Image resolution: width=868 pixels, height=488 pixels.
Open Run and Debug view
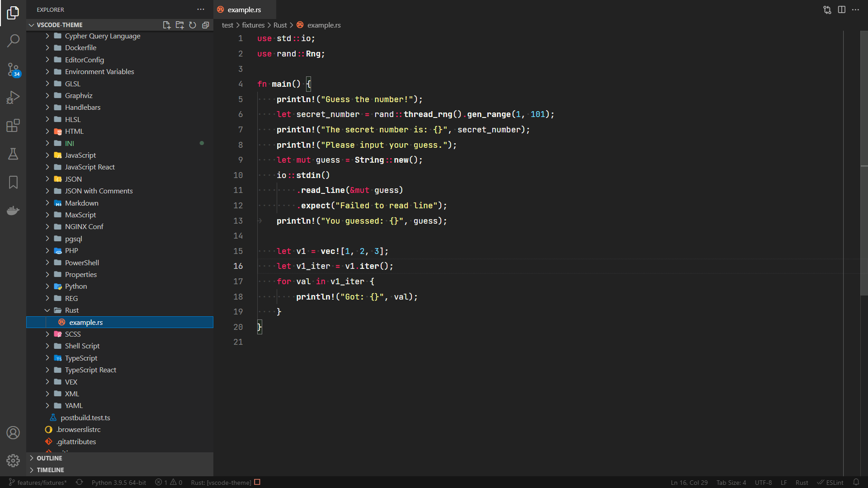click(x=13, y=97)
